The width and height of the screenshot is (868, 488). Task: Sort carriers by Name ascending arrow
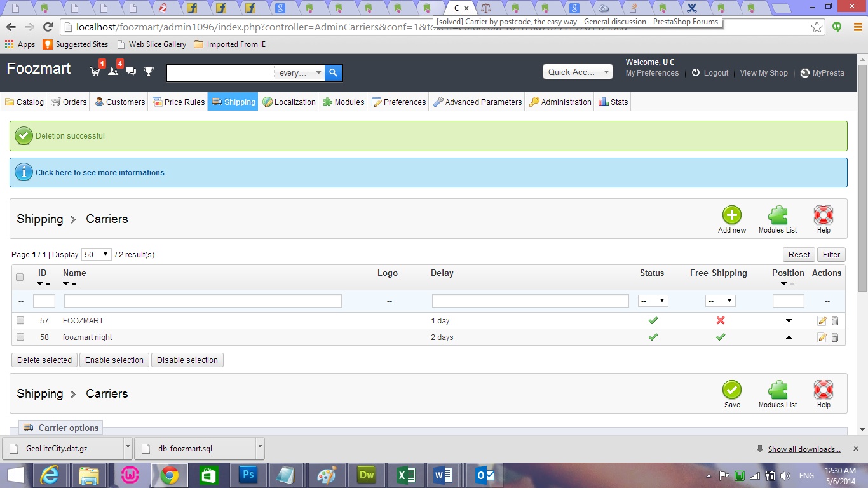point(74,283)
